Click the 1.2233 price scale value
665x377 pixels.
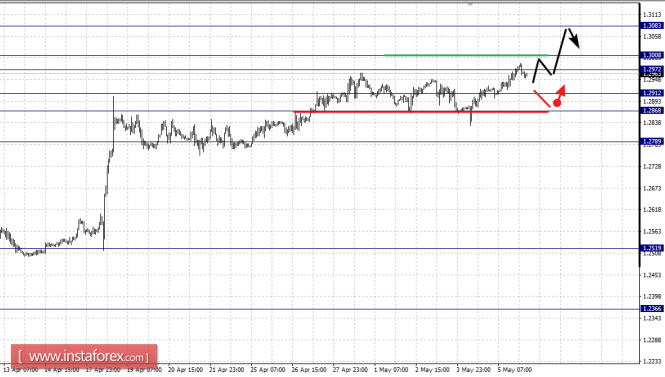coord(652,361)
